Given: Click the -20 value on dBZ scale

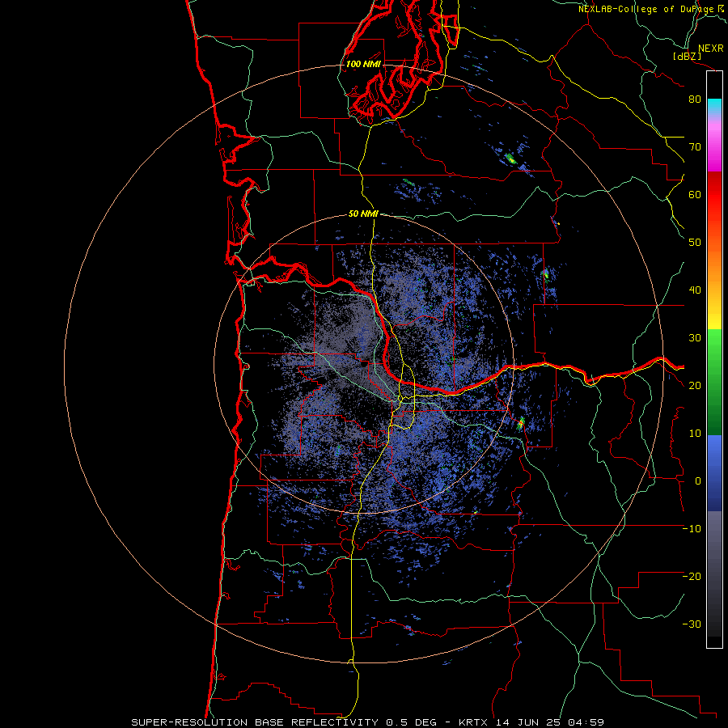Looking at the screenshot, I should click(x=692, y=577).
